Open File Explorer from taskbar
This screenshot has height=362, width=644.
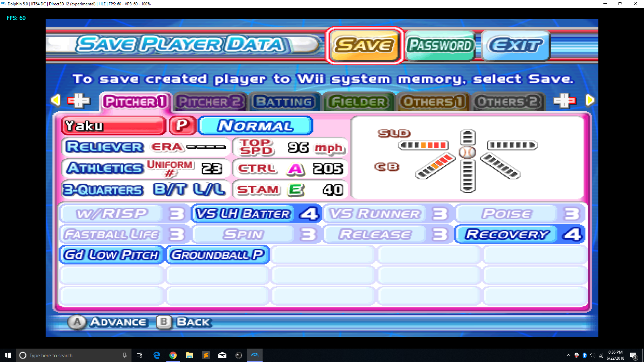tap(190, 355)
